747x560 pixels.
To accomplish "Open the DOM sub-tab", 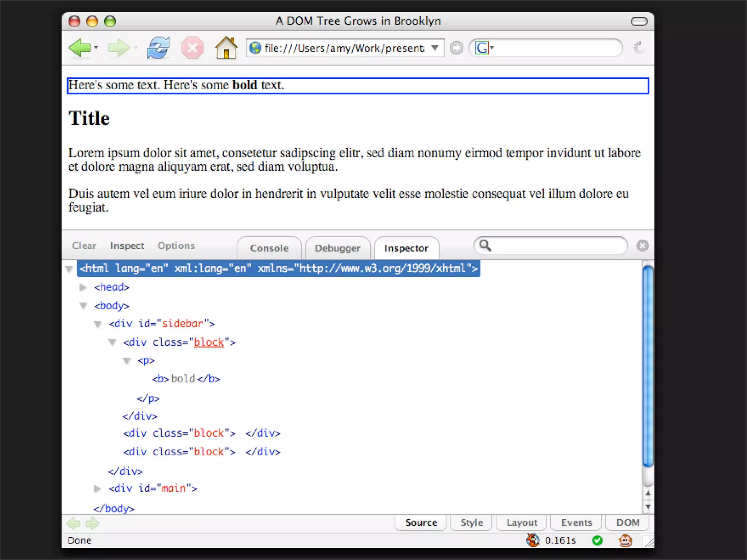I will pyautogui.click(x=628, y=522).
